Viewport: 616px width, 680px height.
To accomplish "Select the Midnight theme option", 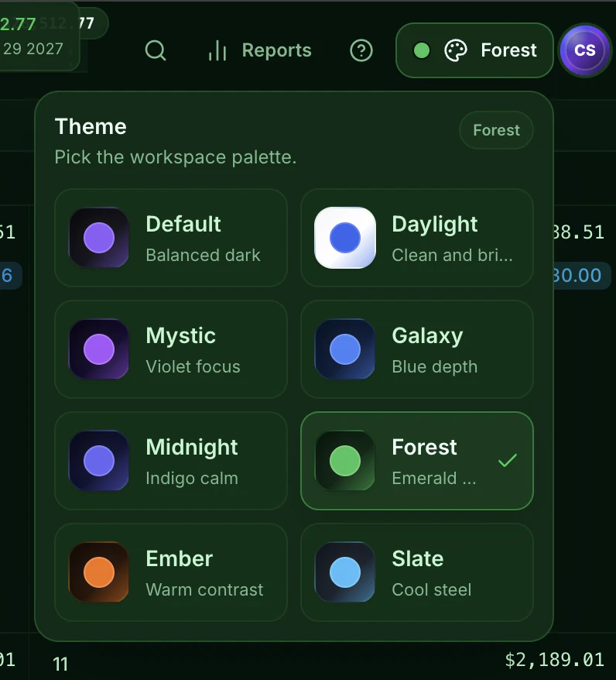I will click(x=171, y=461).
